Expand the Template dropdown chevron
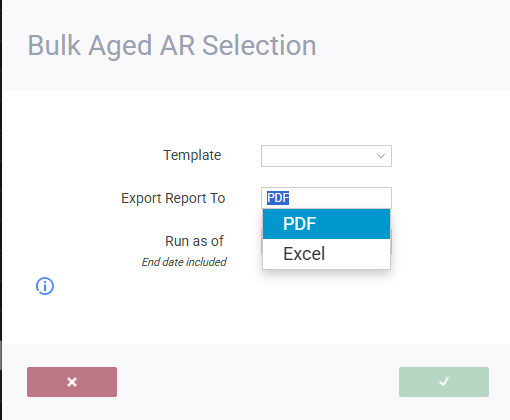Screen dimensions: 510x420 point(381,156)
